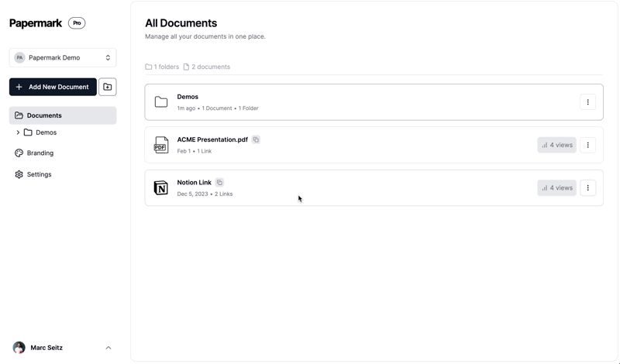Open the Notion Link document
This screenshot has height=364, width=620.
coord(195,183)
